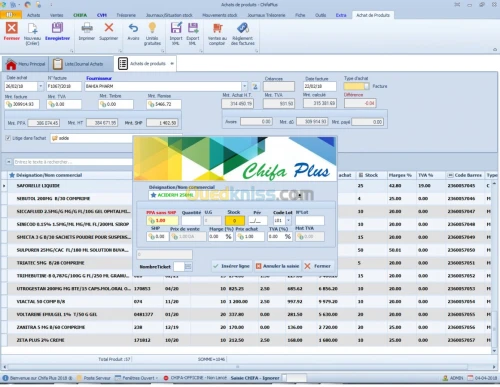Click the Pér expiry date field
Viewport: 500px width, 387px height.
click(258, 220)
